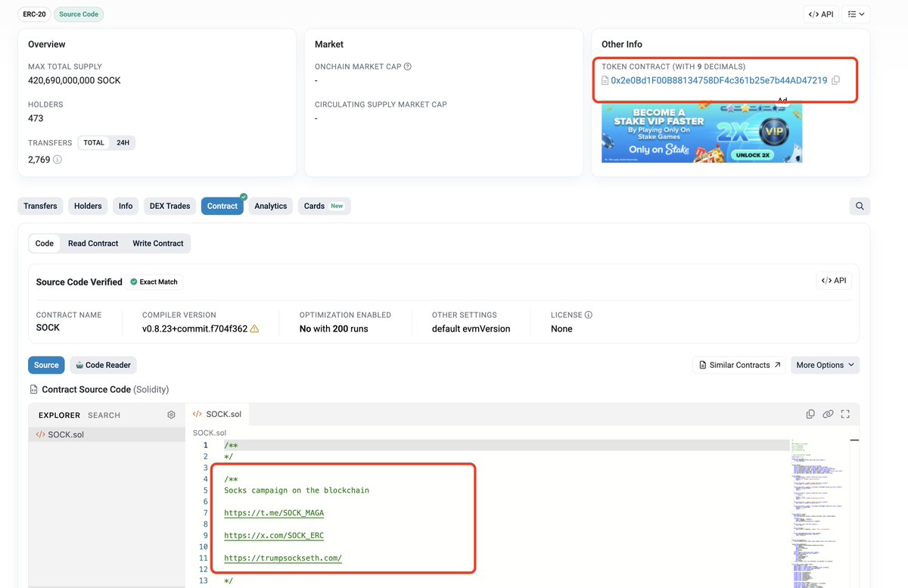Select TOTAL transfers toggle

click(x=94, y=142)
